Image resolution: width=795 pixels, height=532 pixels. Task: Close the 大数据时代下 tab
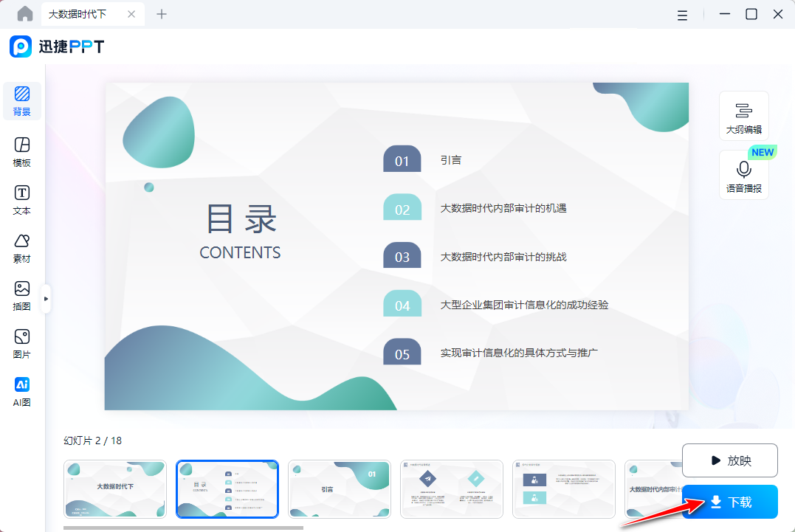pos(133,13)
